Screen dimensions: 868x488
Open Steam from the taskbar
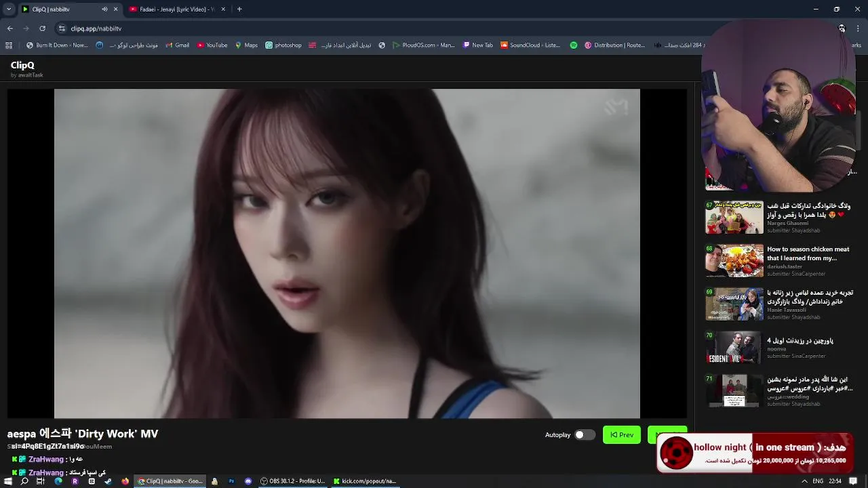(x=108, y=481)
